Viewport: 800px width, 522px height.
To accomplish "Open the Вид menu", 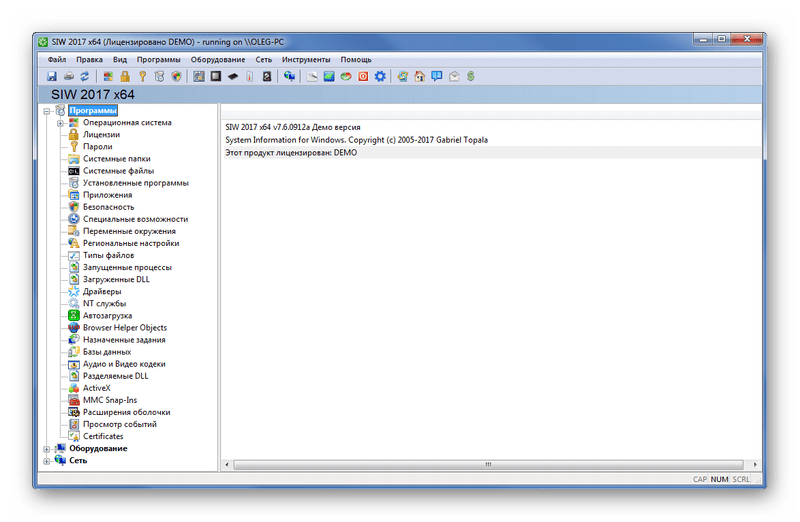I will pyautogui.click(x=120, y=60).
